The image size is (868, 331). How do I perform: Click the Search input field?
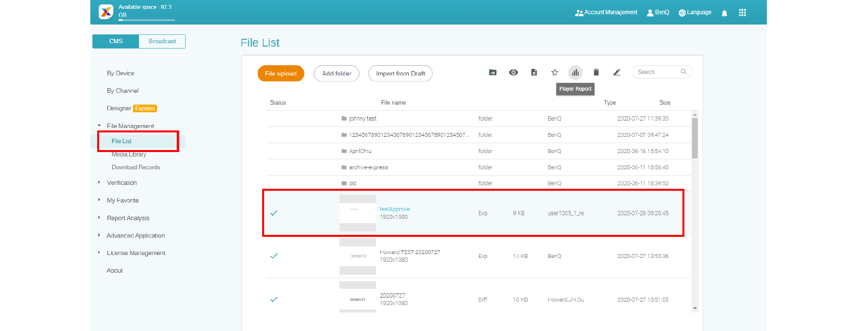pyautogui.click(x=657, y=72)
